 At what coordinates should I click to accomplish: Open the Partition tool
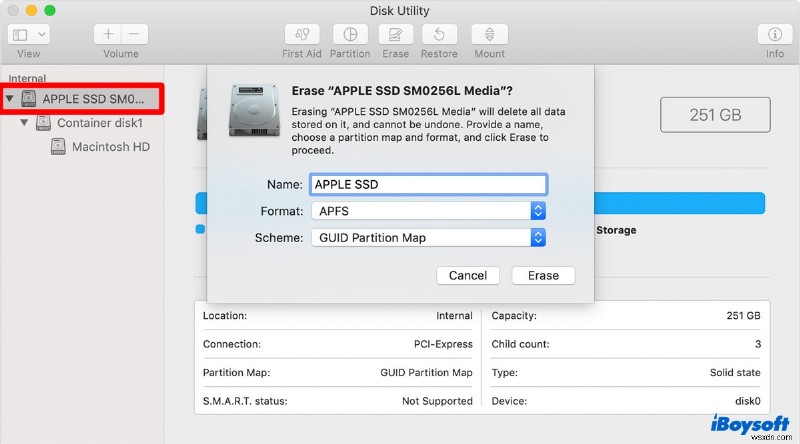(350, 34)
